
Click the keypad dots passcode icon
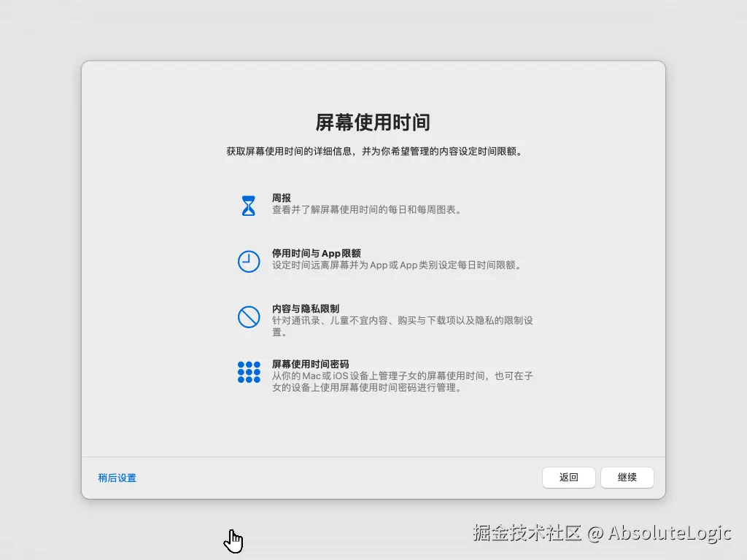coord(249,372)
